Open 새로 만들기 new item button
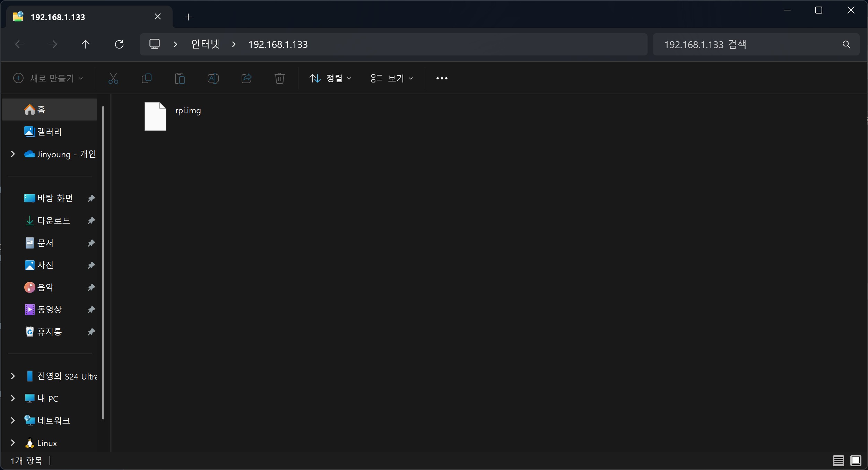 [x=48, y=78]
